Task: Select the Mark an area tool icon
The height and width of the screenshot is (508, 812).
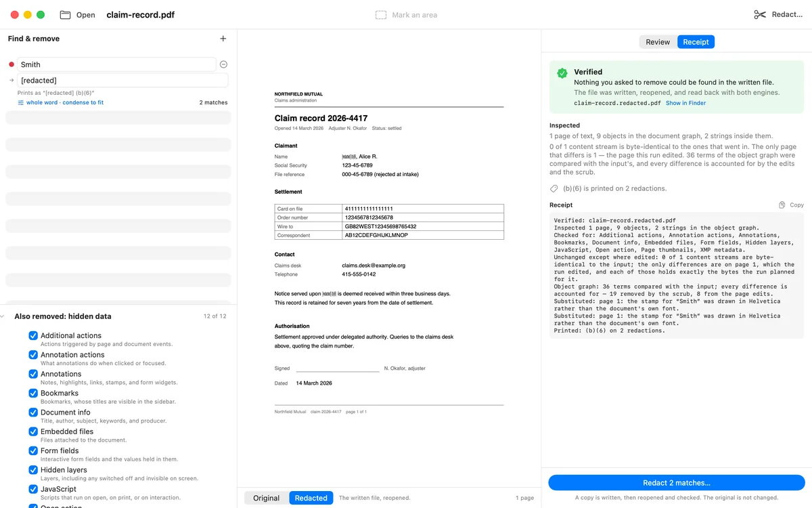Action: pos(381,15)
